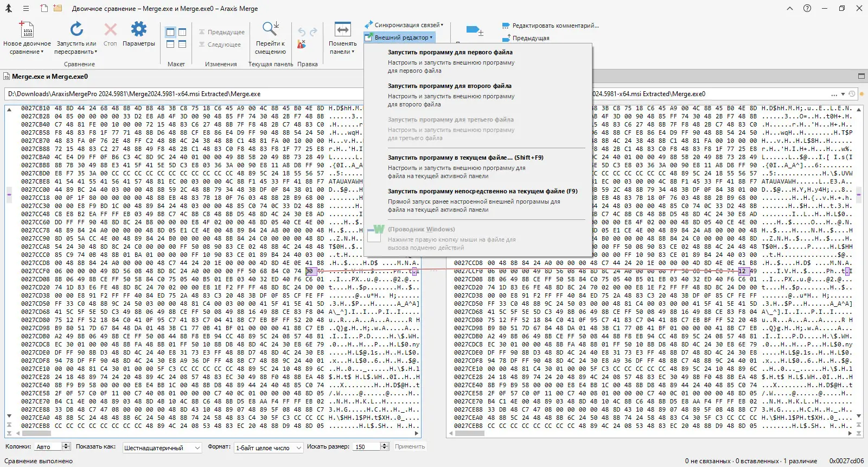Click the Проводник Windows menu entry
This screenshot has height=467, width=868.
pos(477,238)
